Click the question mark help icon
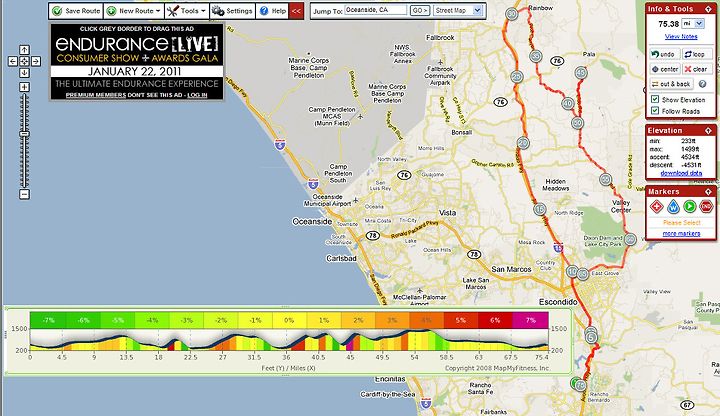The height and width of the screenshot is (416, 720). (x=702, y=84)
